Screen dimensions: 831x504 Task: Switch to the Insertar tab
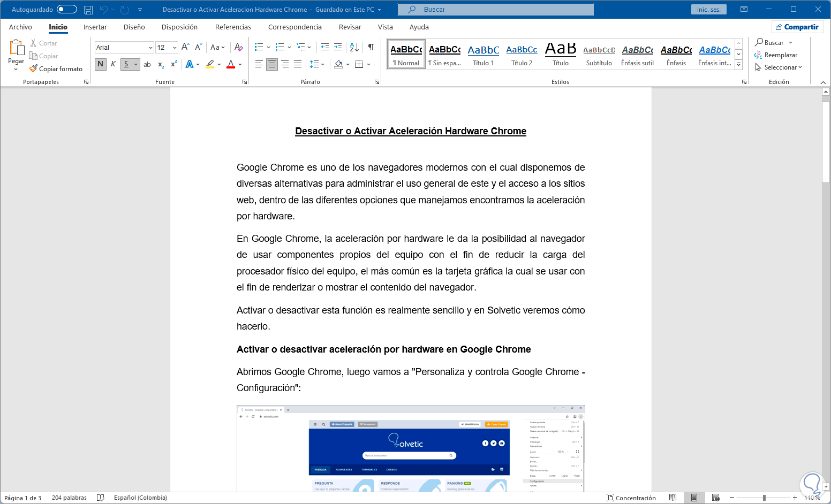(x=95, y=27)
